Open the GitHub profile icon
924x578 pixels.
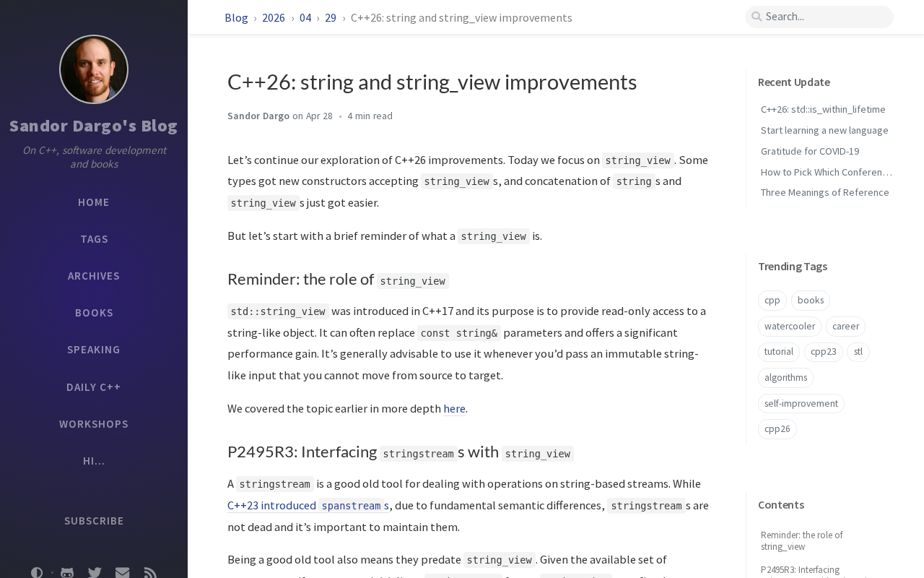[x=67, y=572]
